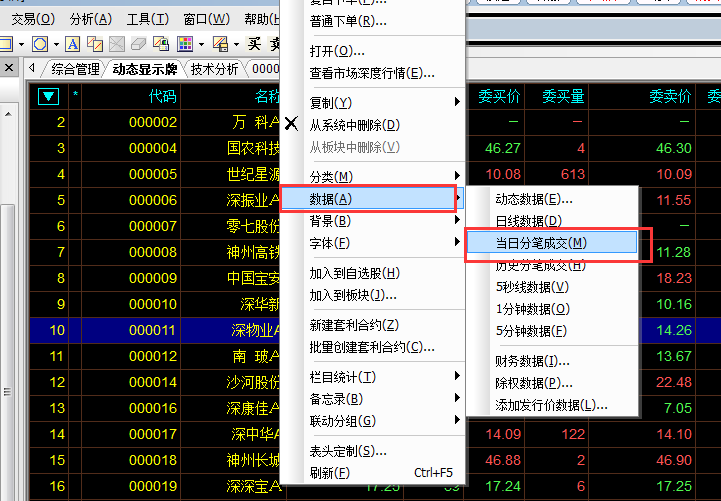Click the 代码 column header
Image resolution: width=721 pixels, height=501 pixels.
point(162,97)
